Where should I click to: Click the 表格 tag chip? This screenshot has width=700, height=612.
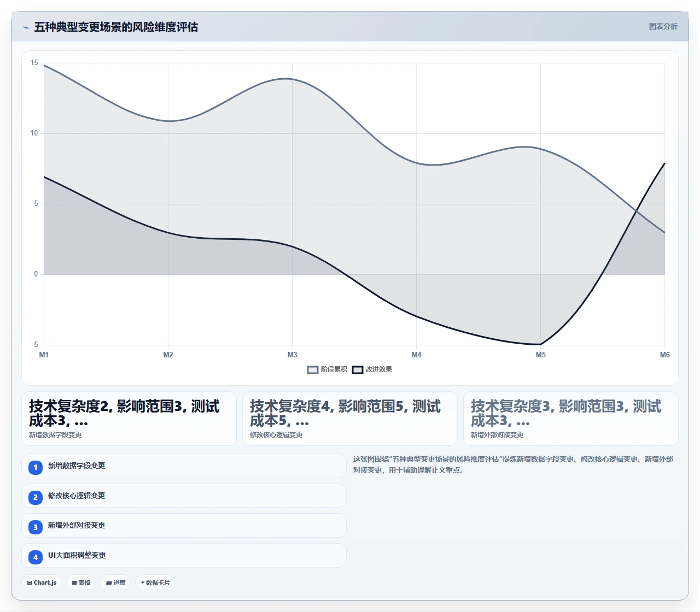(81, 582)
